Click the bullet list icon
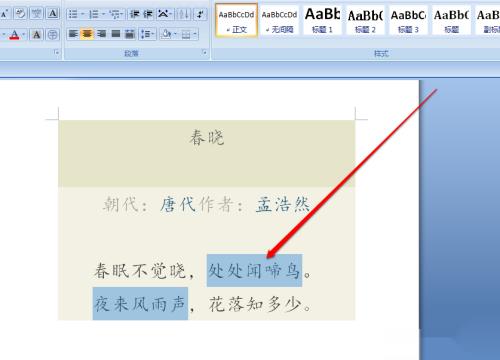 [73, 14]
